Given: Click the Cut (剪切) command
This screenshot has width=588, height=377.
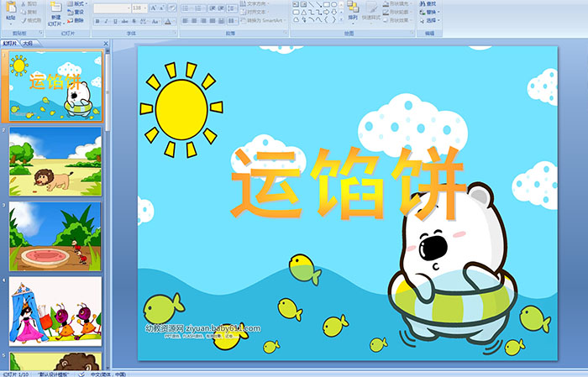Looking at the screenshot, I should pyautogui.click(x=29, y=3).
